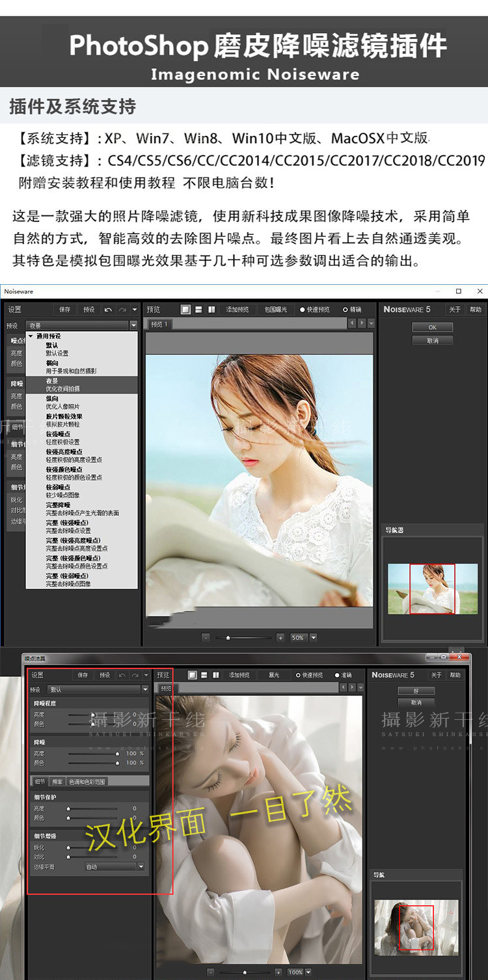Select horizontal split preview icon, upper window
488x980 pixels.
[x=198, y=310]
